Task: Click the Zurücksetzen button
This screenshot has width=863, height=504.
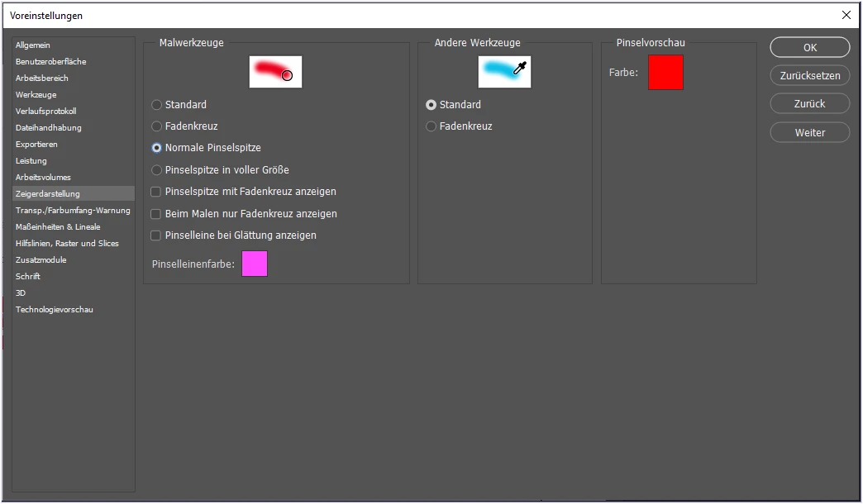Action: pos(809,75)
